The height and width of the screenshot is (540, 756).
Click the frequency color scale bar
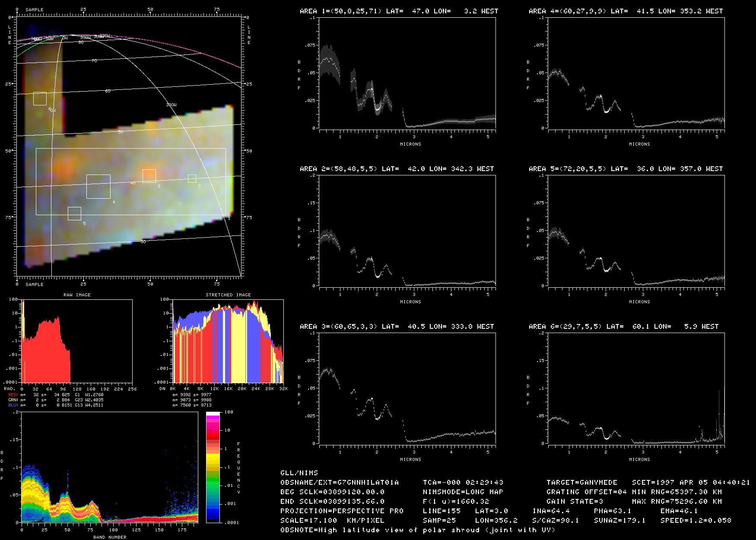213,467
